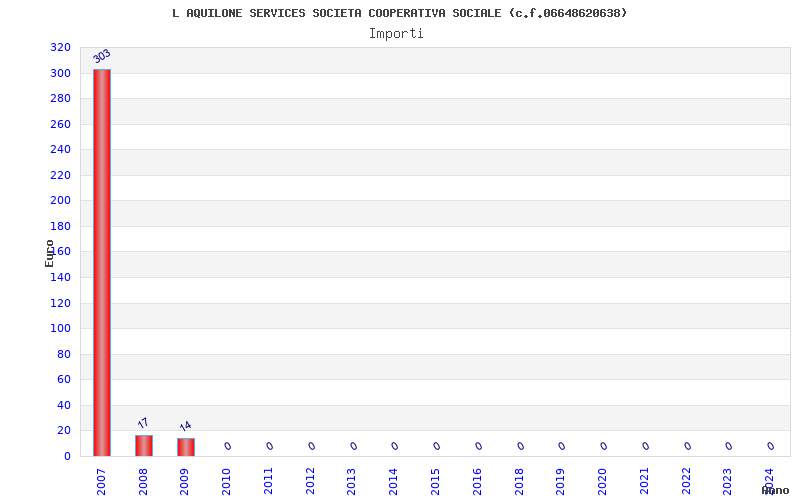Click the 2007 year label
Screen dimensions: 800x500
101,482
